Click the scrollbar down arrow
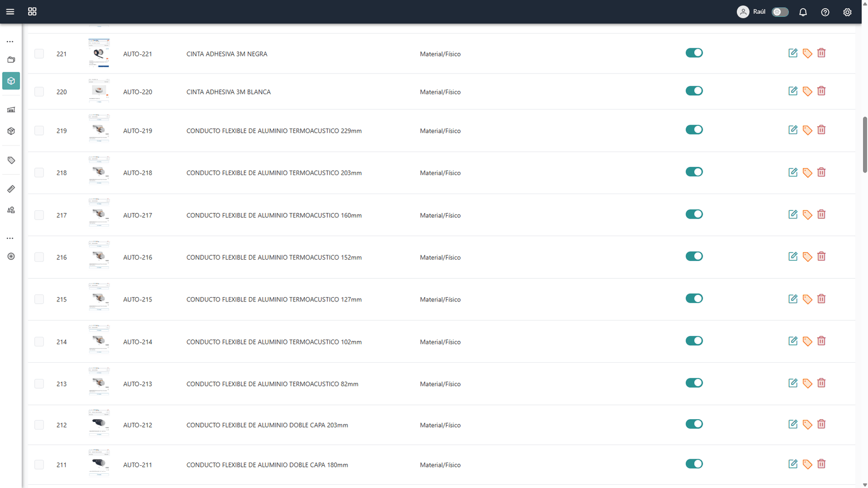868x488 pixels. (x=865, y=485)
